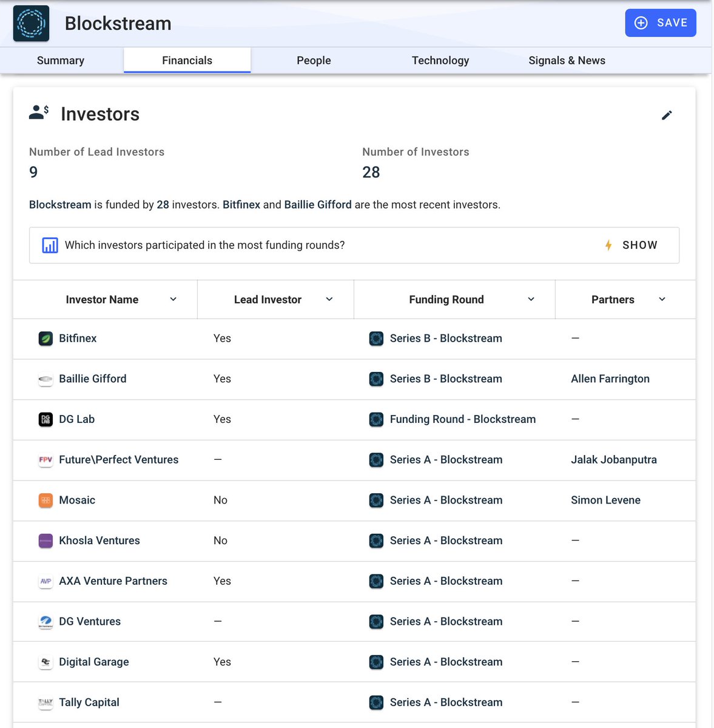The height and width of the screenshot is (728, 714).
Task: Open the Khosla Ventures investor name link
Action: tap(99, 541)
